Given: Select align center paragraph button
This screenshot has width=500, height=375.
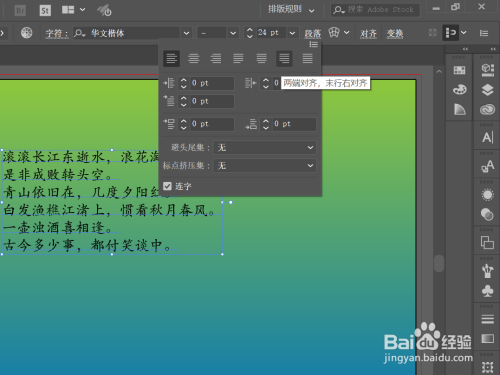Looking at the screenshot, I should click(194, 59).
